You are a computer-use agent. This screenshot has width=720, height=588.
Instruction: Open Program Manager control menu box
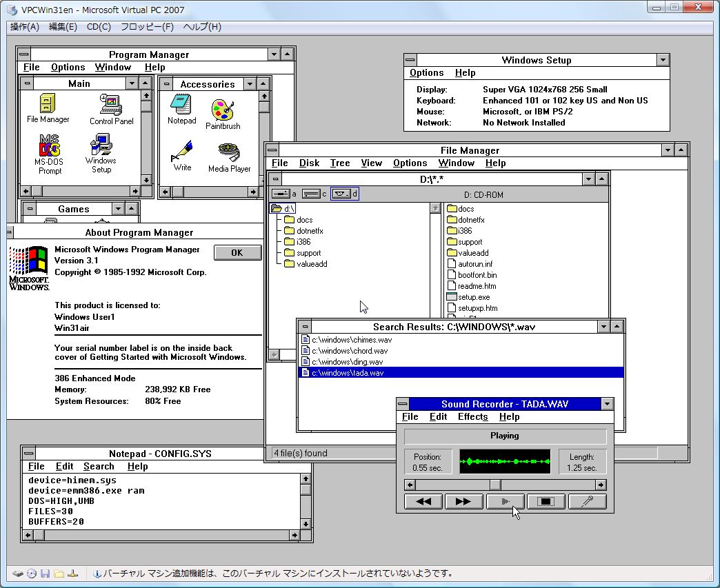tap(24, 54)
